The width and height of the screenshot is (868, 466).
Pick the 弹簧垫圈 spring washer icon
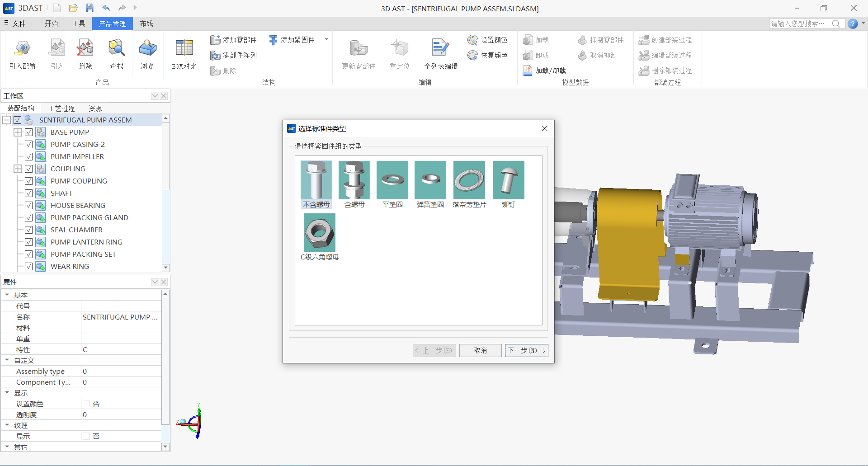tap(430, 180)
